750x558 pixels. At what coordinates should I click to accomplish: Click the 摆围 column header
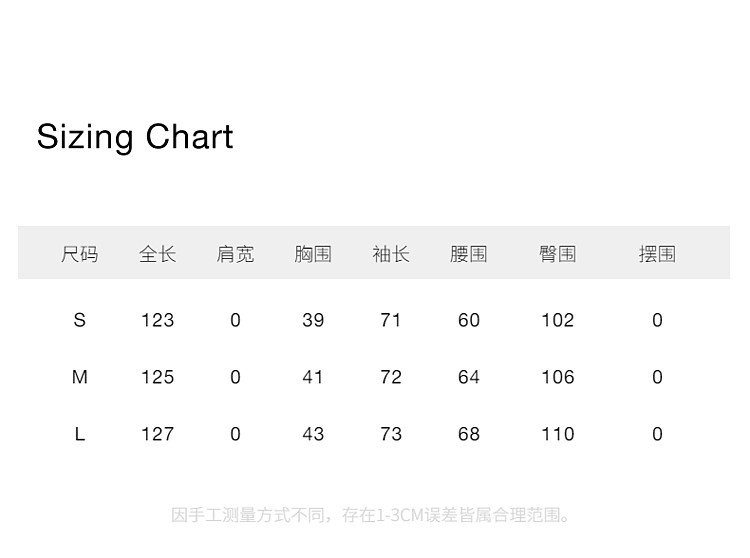pos(657,254)
